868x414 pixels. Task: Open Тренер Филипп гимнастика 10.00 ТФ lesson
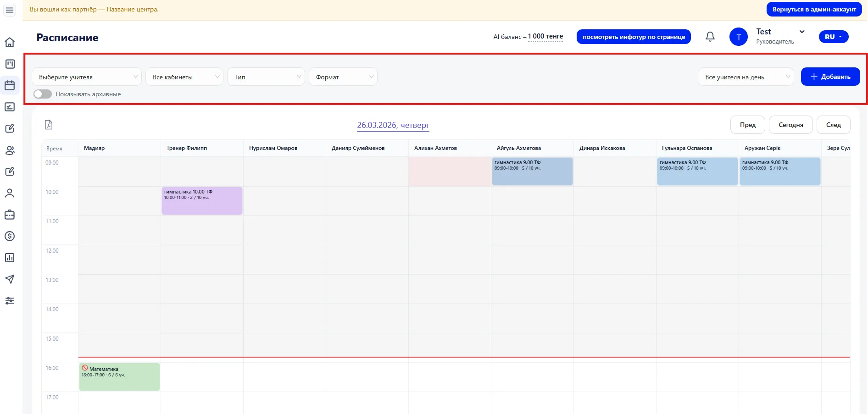[x=202, y=201]
